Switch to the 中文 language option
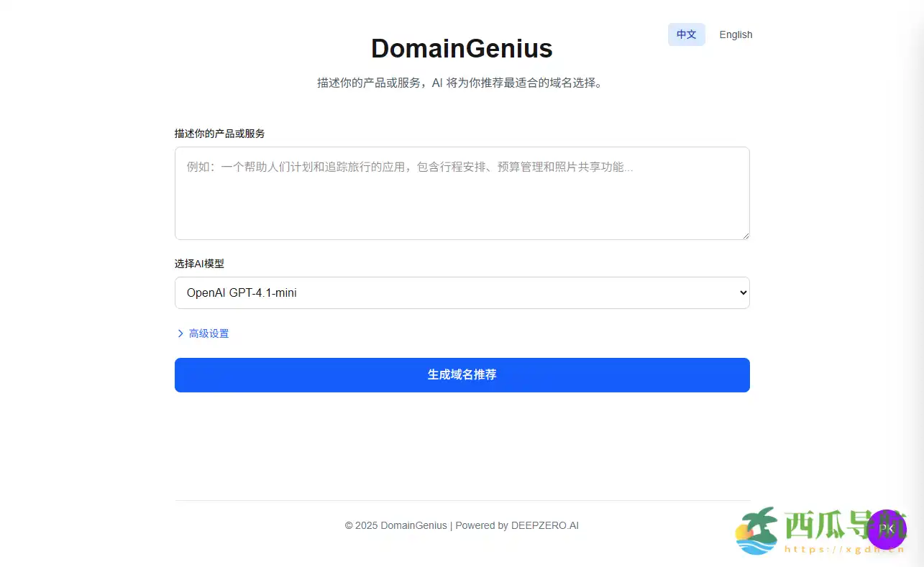Screen dimensions: 924x567 coord(686,34)
